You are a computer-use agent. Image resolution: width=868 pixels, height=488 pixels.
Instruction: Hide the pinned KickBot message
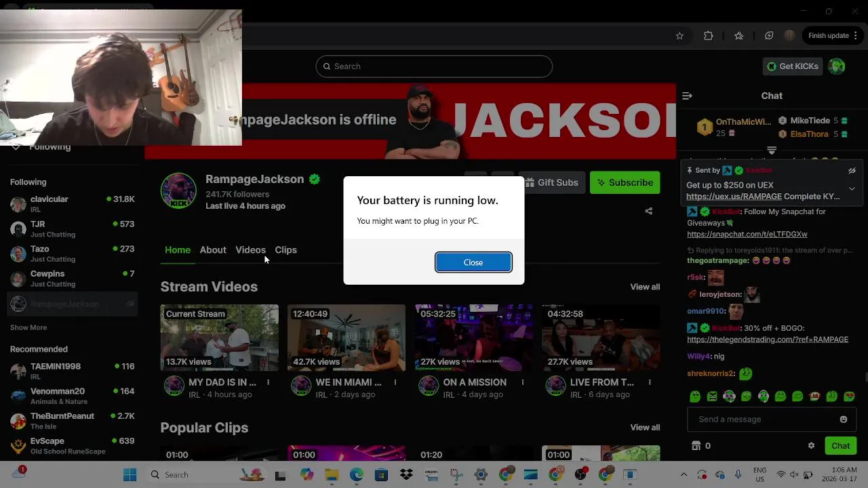coord(852,171)
